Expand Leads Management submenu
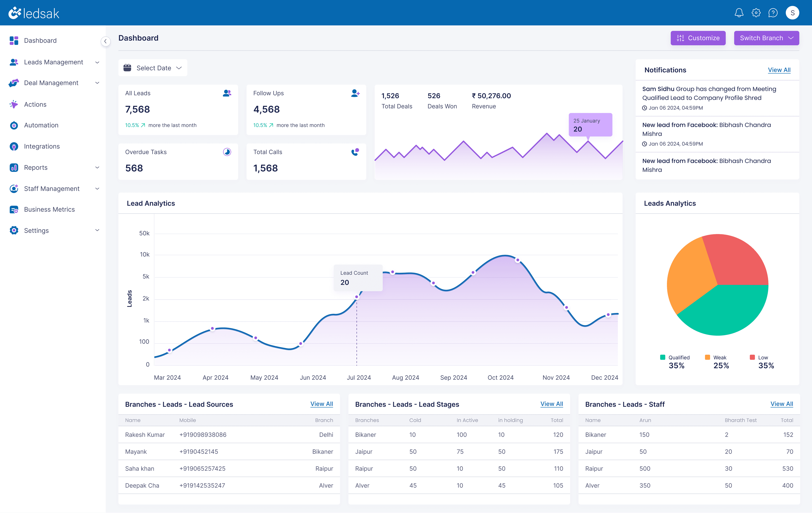The width and height of the screenshot is (812, 513). tap(97, 62)
